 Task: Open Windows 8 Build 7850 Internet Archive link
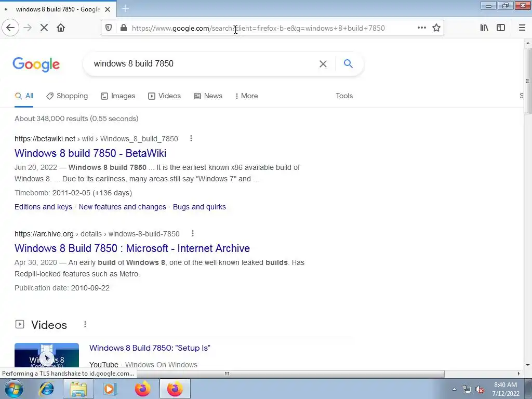[x=132, y=248]
